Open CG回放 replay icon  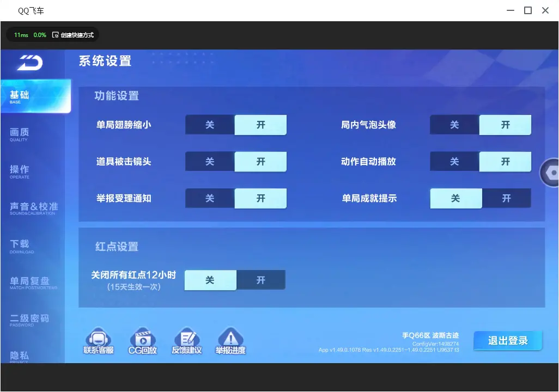tap(143, 341)
